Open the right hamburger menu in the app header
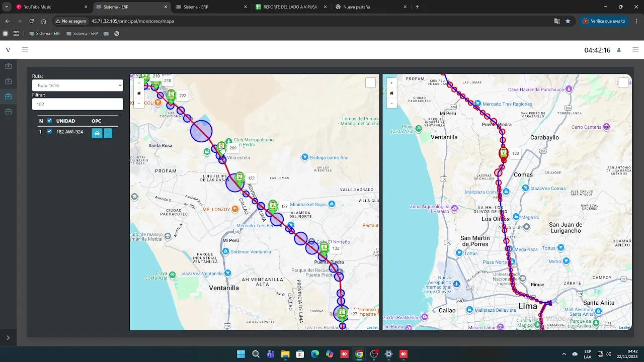 [635, 50]
